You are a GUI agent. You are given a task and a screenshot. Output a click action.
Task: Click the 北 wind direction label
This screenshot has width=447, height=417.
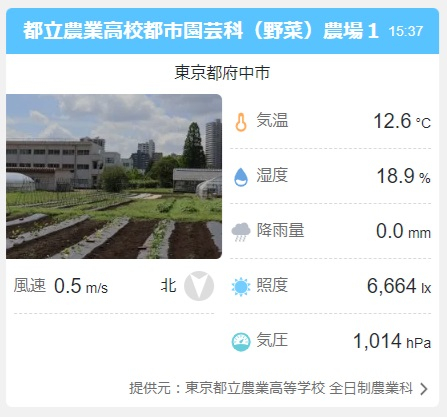168,286
